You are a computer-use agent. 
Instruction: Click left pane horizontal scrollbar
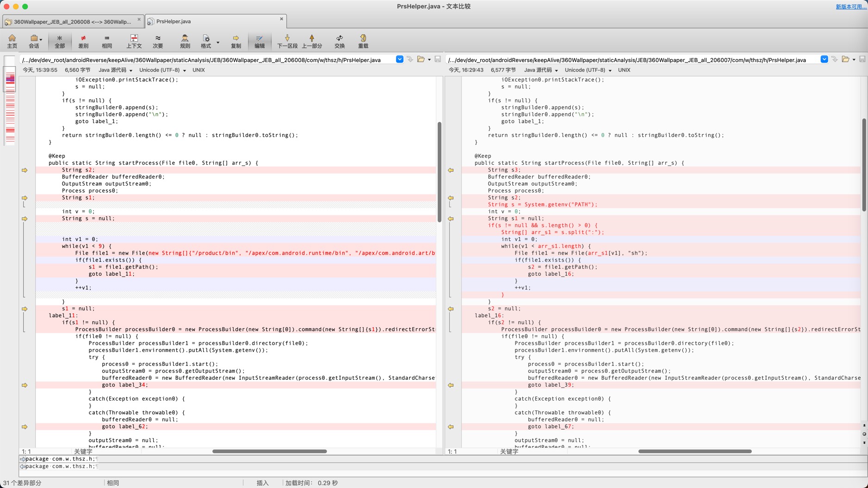[x=269, y=451]
